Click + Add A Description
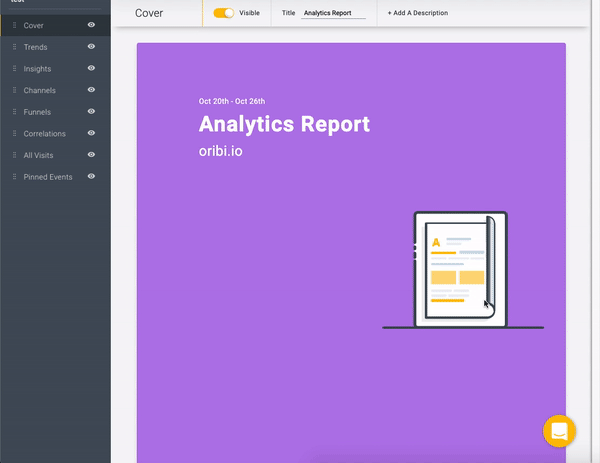The image size is (600, 463). tap(417, 13)
